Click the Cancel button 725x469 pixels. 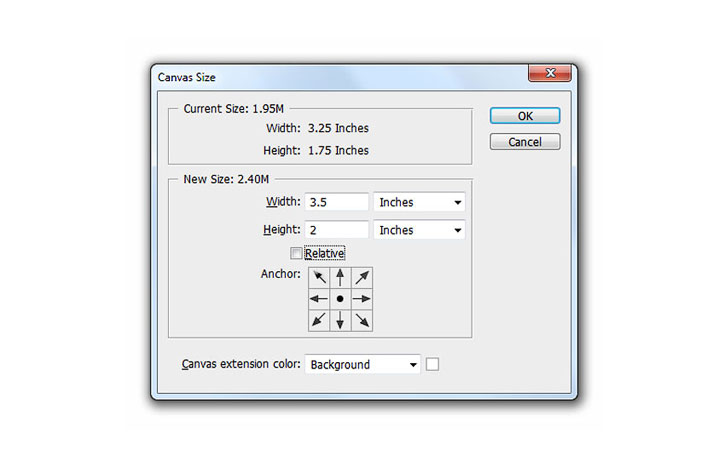click(525, 142)
